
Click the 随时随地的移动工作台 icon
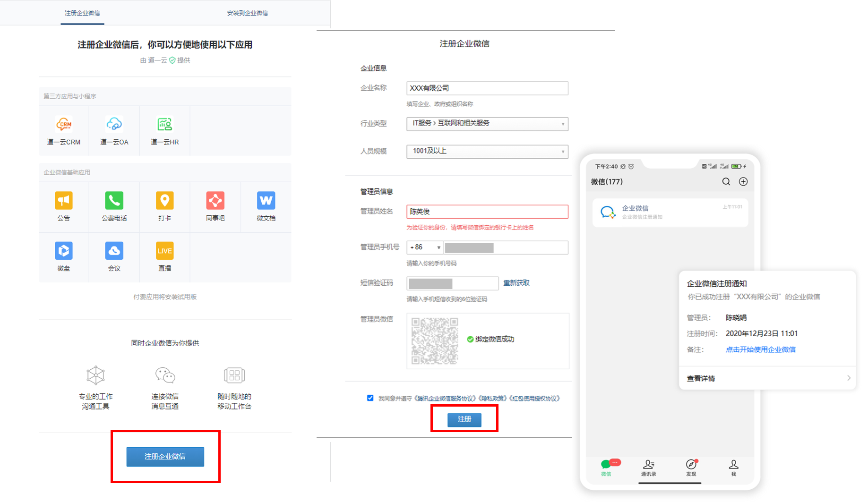[x=234, y=375]
